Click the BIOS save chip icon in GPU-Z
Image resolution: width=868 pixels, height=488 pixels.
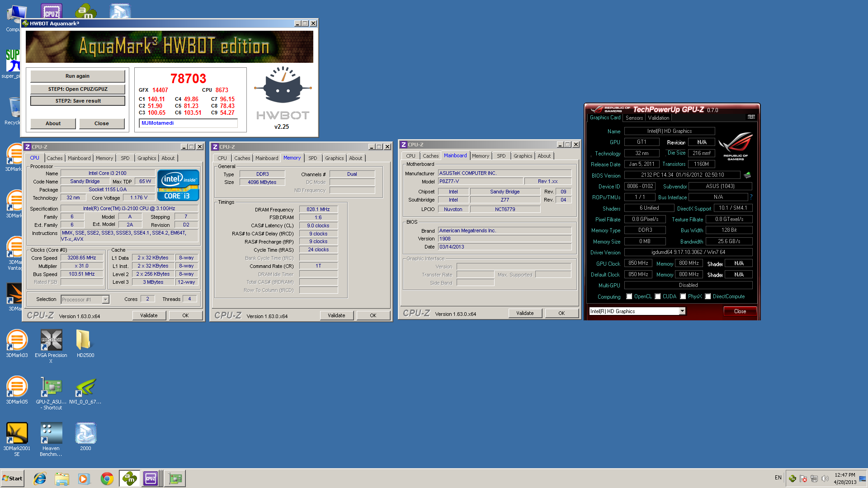click(747, 175)
